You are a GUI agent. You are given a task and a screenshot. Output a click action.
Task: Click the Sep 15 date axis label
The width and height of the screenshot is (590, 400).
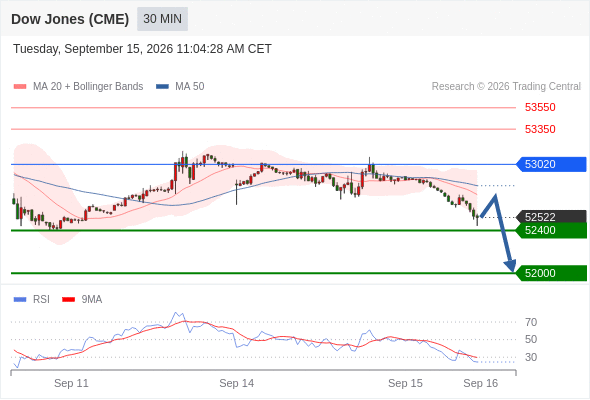tap(405, 383)
